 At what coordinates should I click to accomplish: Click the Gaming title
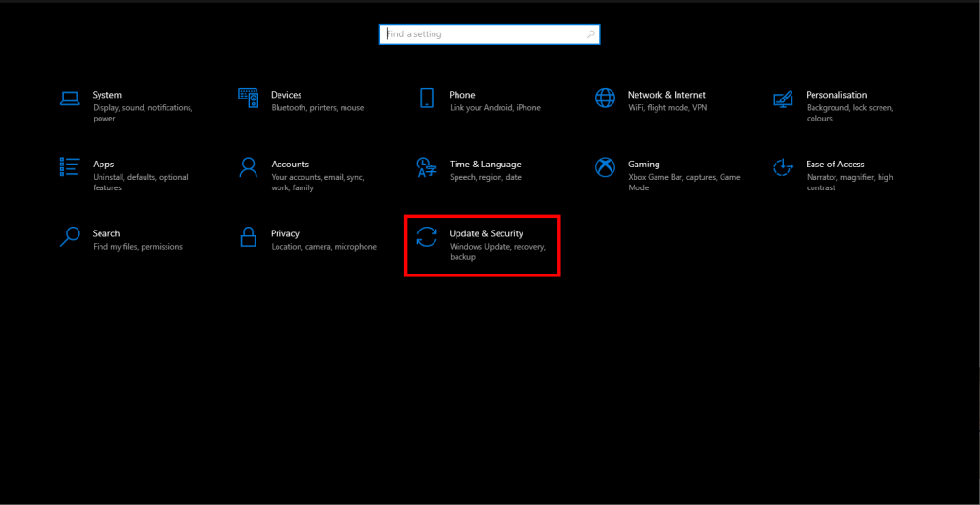(x=644, y=165)
